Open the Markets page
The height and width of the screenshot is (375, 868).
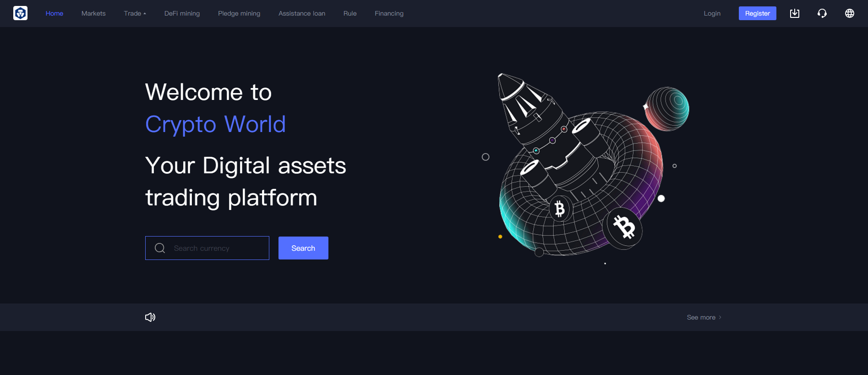pyautogui.click(x=93, y=13)
